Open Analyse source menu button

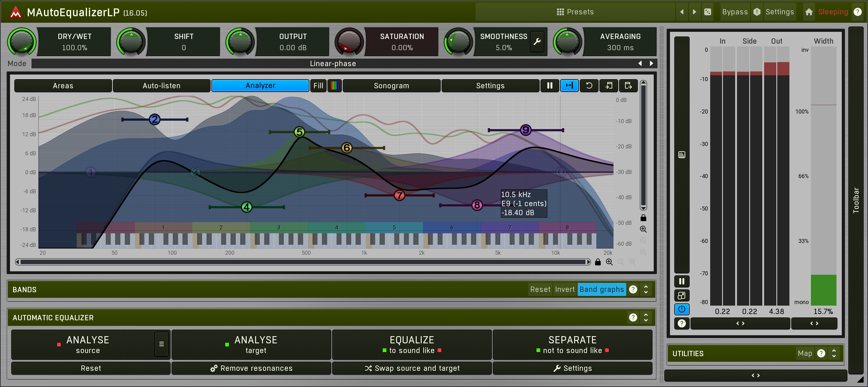point(161,344)
